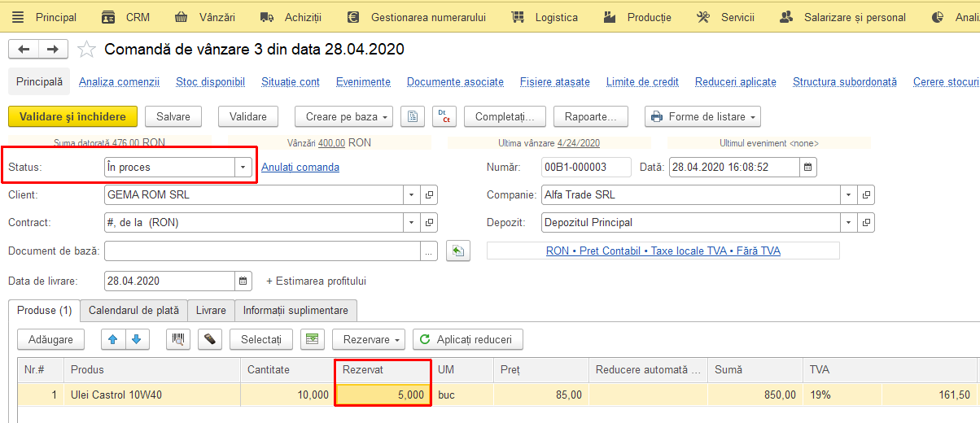Click Validare și închidere button
The height and width of the screenshot is (423, 980).
coord(72,116)
